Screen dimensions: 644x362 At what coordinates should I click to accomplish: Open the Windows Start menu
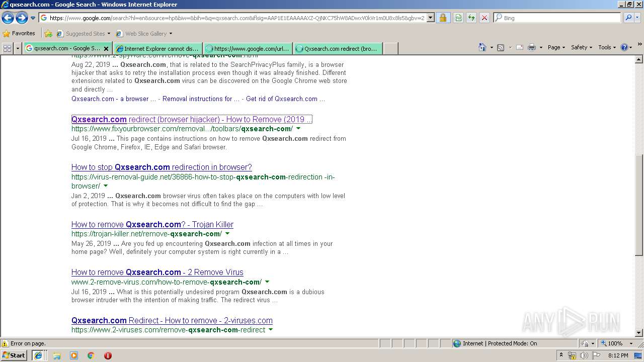(x=14, y=355)
